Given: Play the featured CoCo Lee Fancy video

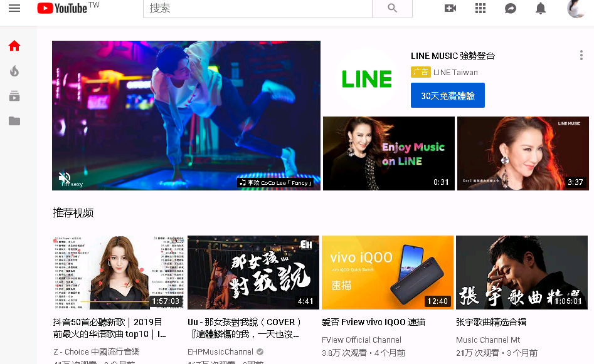Looking at the screenshot, I should click(186, 115).
